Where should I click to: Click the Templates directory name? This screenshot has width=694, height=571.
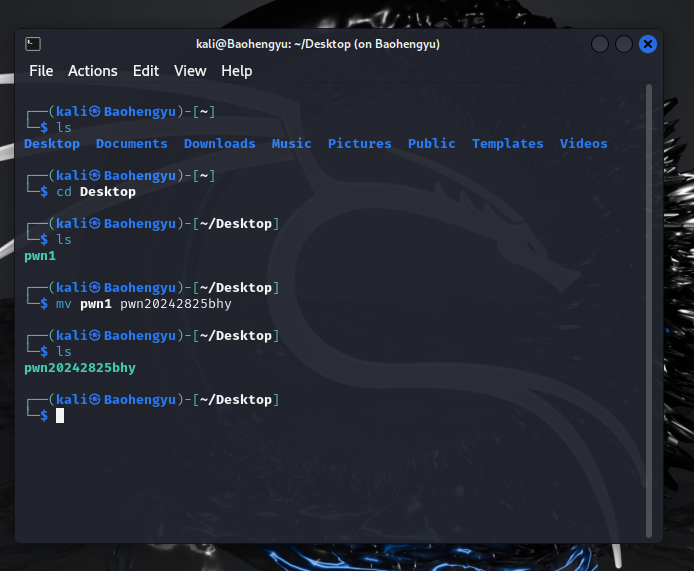pyautogui.click(x=507, y=144)
